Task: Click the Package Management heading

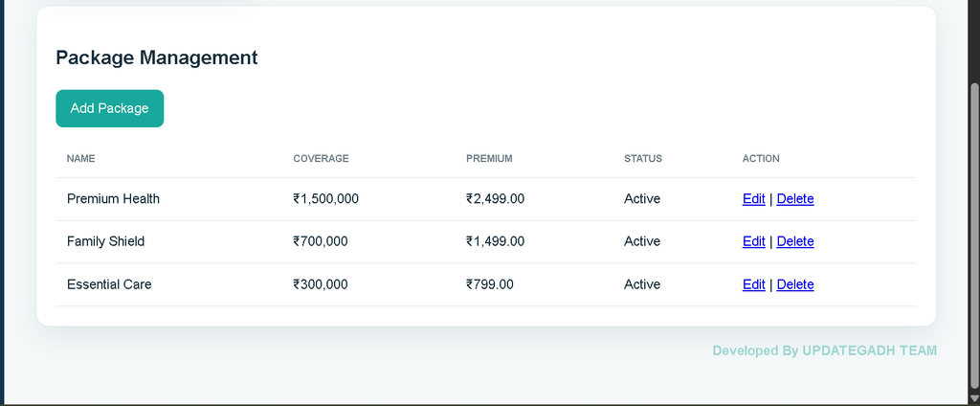Action: pos(157,57)
